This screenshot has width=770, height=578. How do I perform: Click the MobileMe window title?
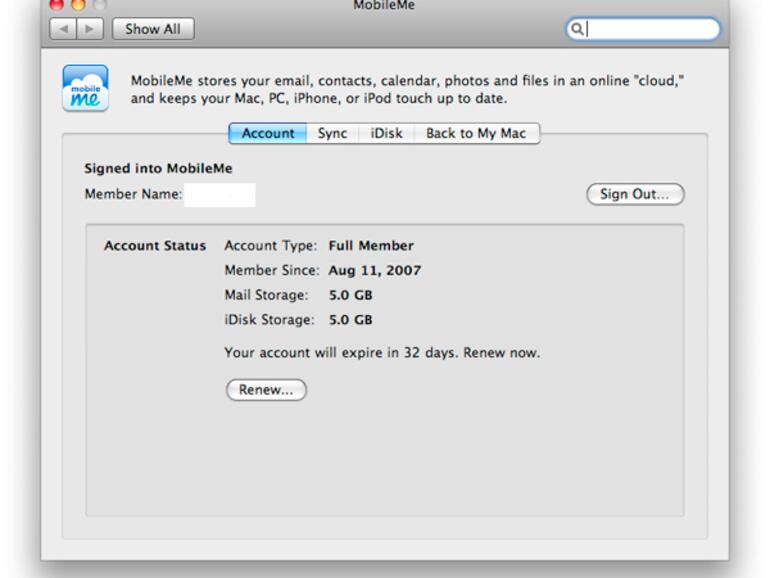coord(384,5)
